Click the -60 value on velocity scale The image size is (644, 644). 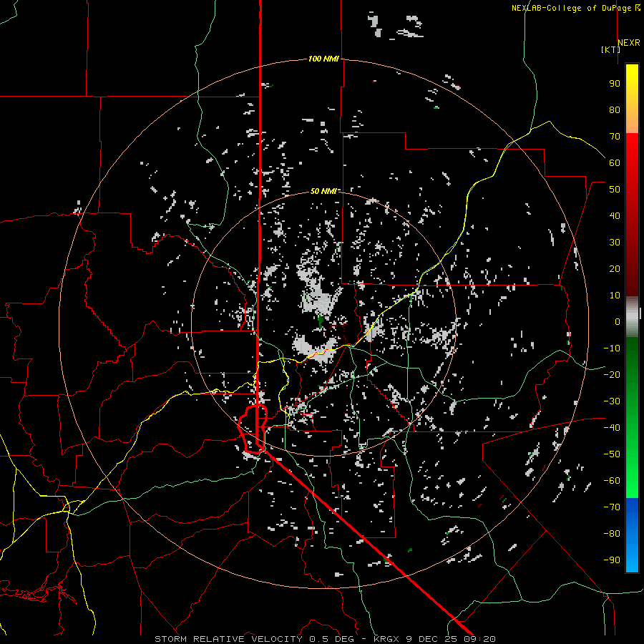tap(612, 481)
